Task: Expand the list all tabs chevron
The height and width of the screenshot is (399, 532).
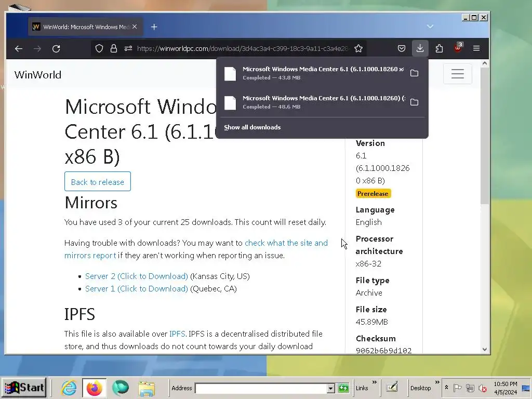Action: click(x=430, y=26)
